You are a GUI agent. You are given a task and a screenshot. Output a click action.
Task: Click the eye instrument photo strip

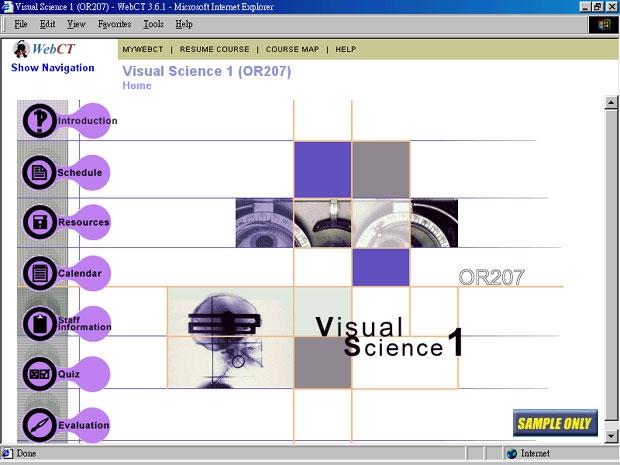point(346,222)
